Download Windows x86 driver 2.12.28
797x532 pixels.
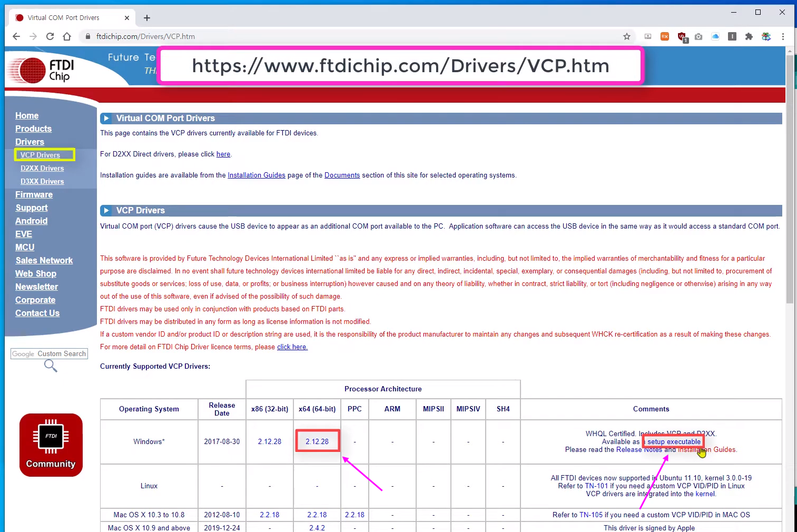(x=270, y=442)
